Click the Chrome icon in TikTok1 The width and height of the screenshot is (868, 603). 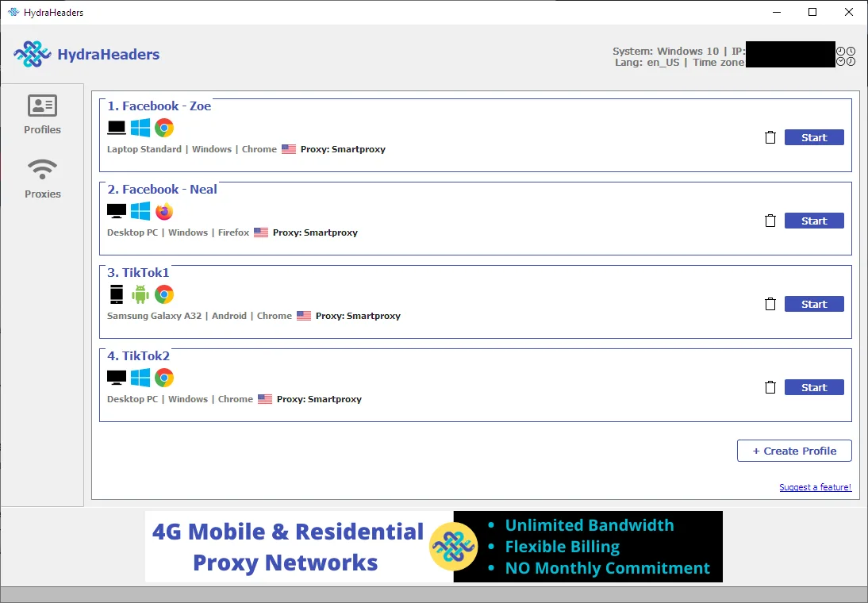164,294
